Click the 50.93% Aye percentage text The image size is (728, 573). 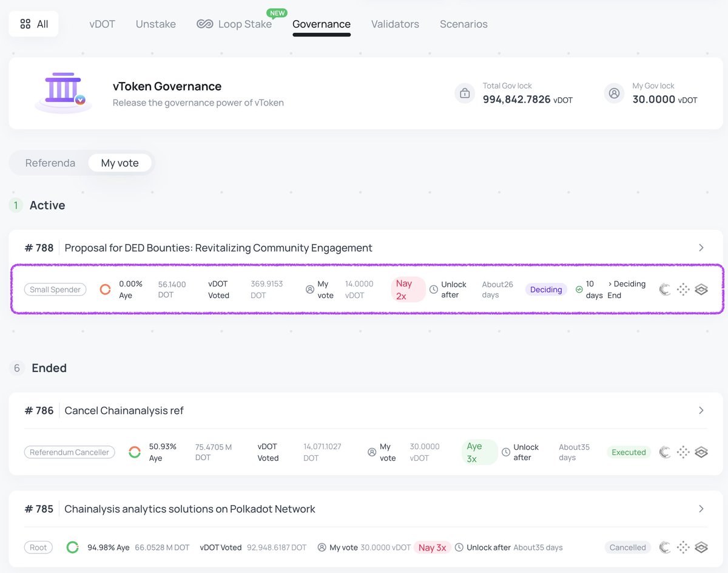[163, 452]
